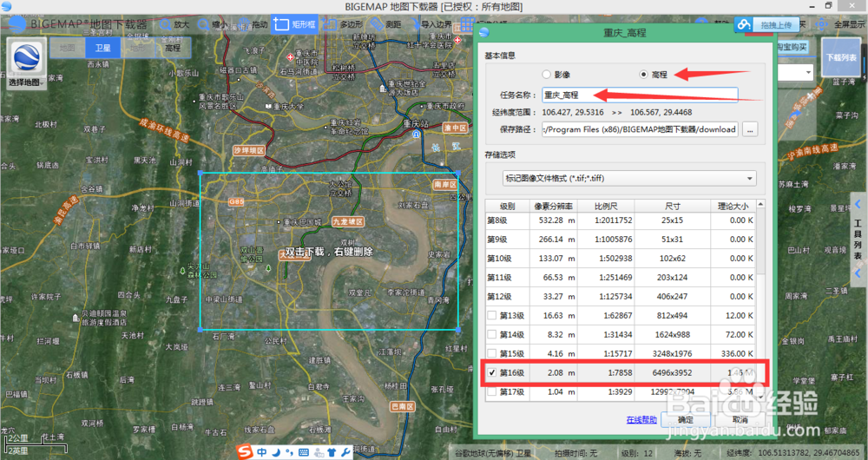Click the 任务名称 text field
Screen dimensions: 868x460
click(x=640, y=95)
